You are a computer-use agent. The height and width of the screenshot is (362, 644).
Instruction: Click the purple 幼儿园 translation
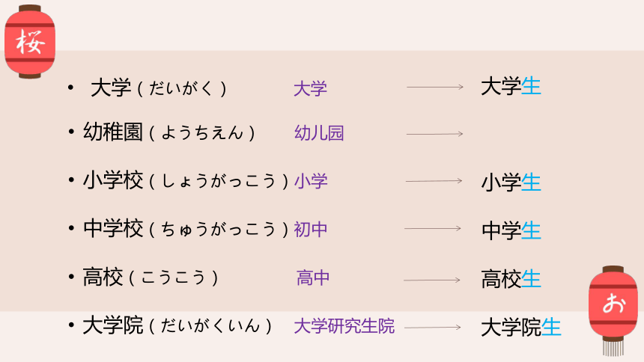[319, 133]
